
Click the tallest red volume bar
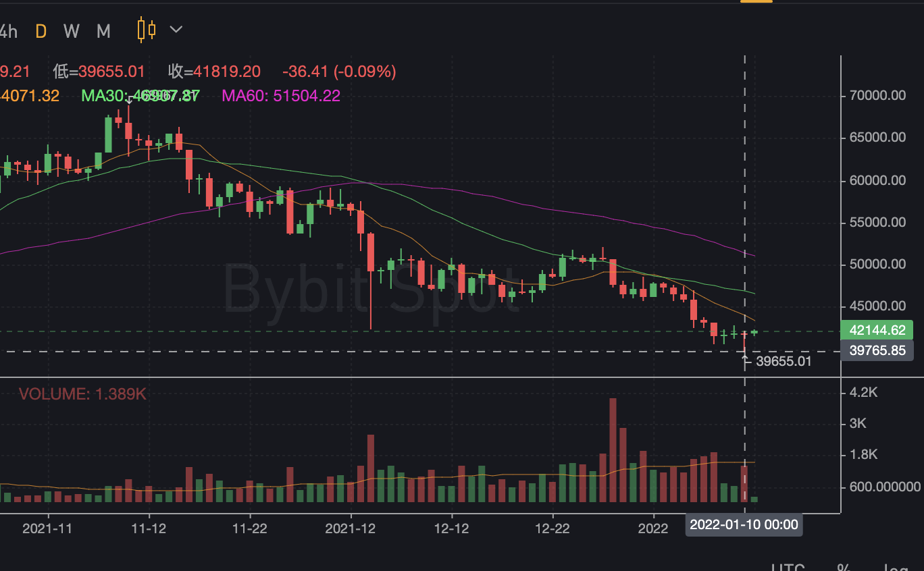pos(613,449)
